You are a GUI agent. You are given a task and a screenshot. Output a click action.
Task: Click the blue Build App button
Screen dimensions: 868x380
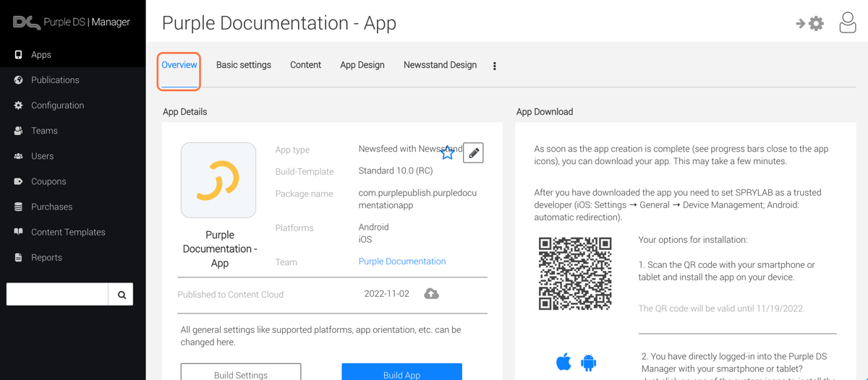pos(402,372)
